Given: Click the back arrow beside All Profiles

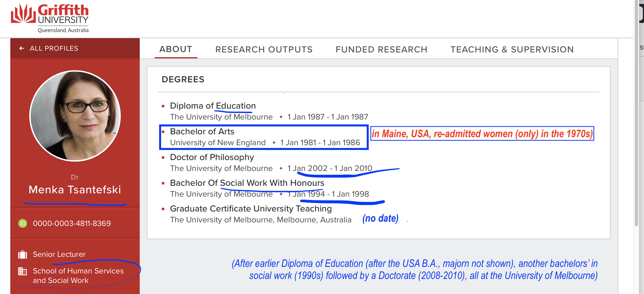Looking at the screenshot, I should click(22, 48).
